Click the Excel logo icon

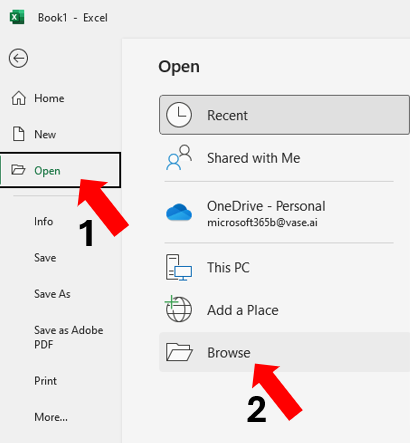point(17,17)
